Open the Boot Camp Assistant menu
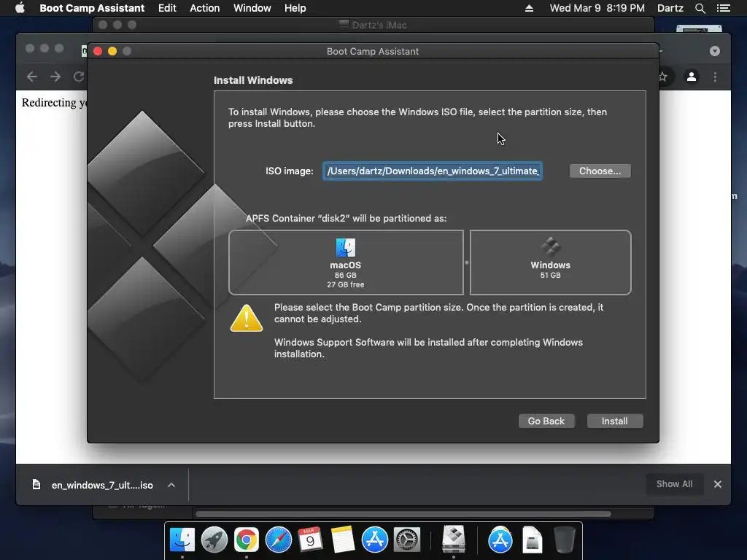Screen dimensions: 747x560 click(92, 8)
